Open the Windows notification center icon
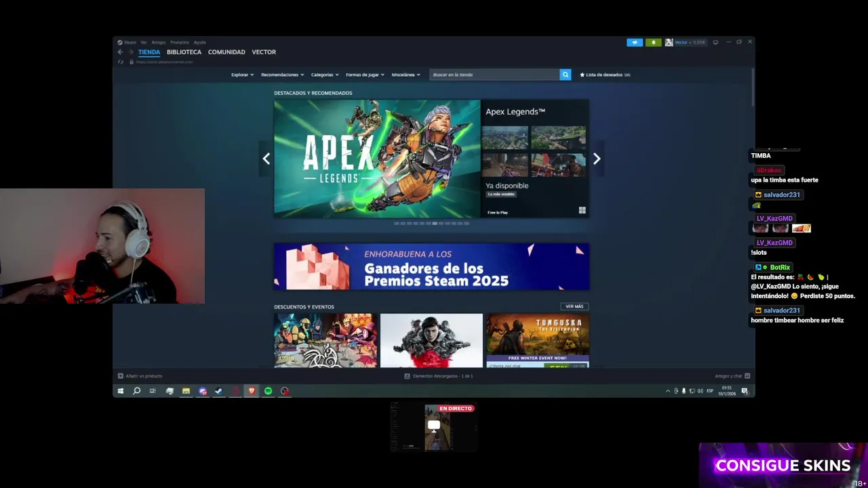This screenshot has width=868, height=488. pyautogui.click(x=745, y=391)
